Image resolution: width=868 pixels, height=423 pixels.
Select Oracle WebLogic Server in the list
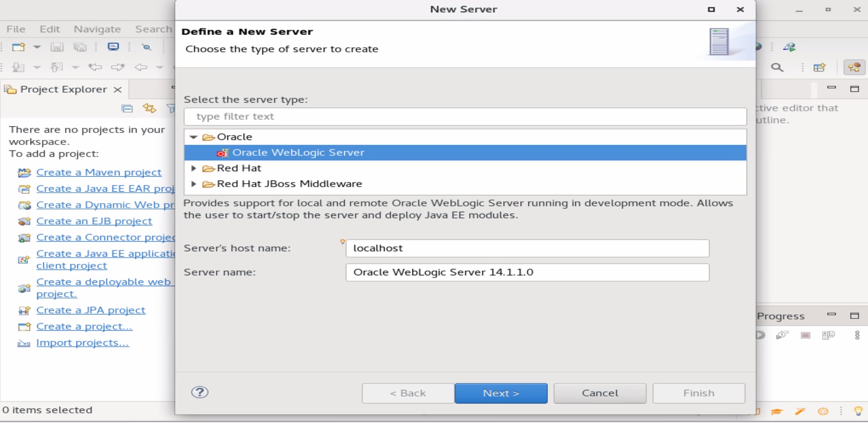pos(298,153)
